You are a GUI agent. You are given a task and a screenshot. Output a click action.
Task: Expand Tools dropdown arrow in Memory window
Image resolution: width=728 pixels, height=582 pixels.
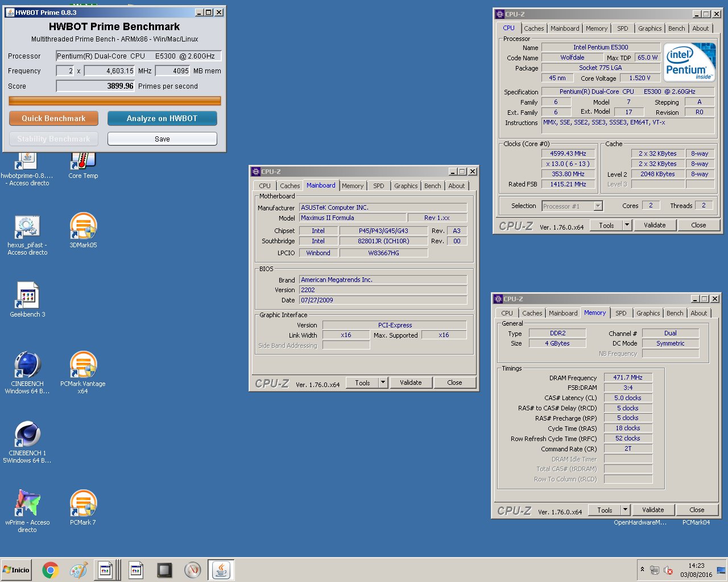625,510
